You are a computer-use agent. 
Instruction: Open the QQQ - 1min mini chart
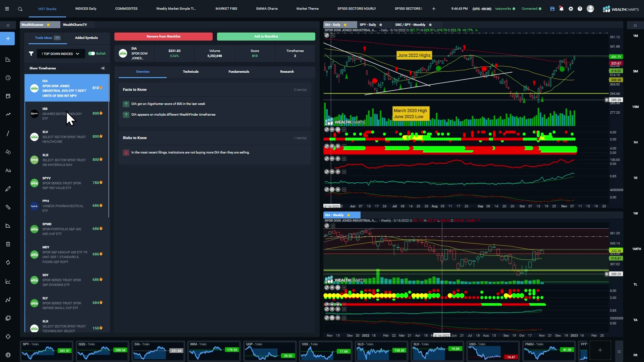coord(102,351)
